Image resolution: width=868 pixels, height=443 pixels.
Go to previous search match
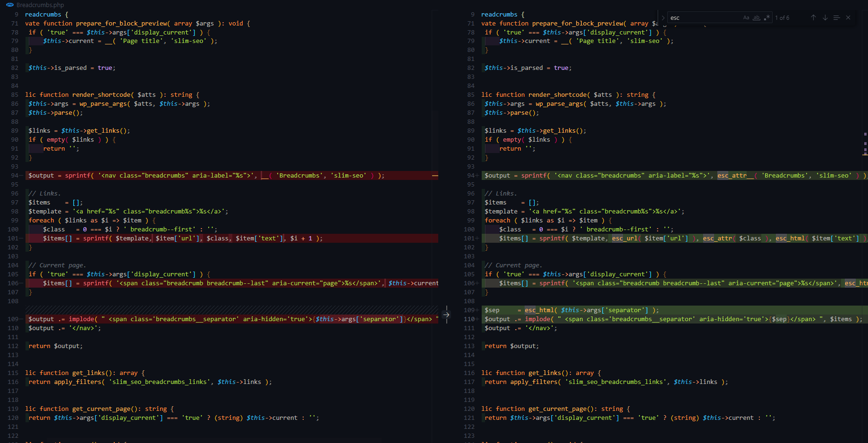point(813,18)
